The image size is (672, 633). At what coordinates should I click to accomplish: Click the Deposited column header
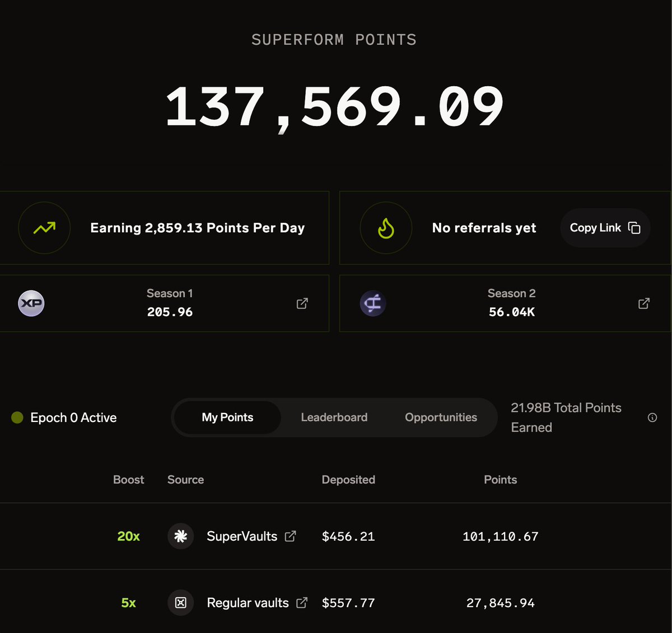(348, 480)
